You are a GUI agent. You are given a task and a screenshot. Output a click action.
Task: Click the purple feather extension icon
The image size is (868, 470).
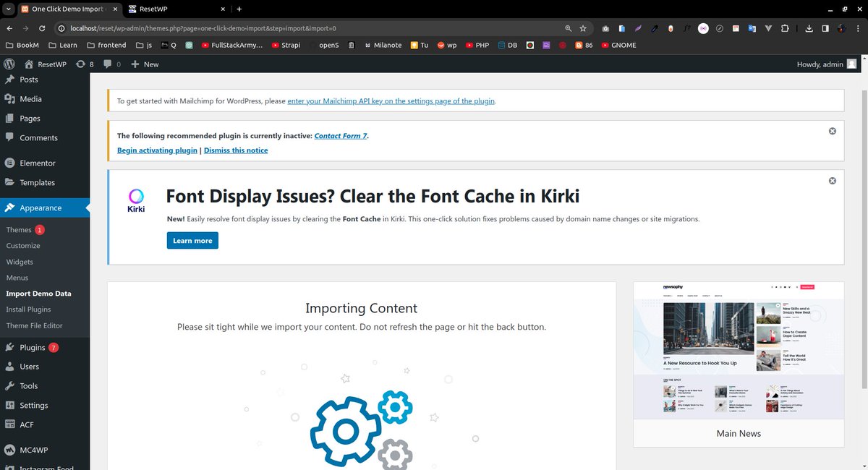pyautogui.click(x=638, y=28)
